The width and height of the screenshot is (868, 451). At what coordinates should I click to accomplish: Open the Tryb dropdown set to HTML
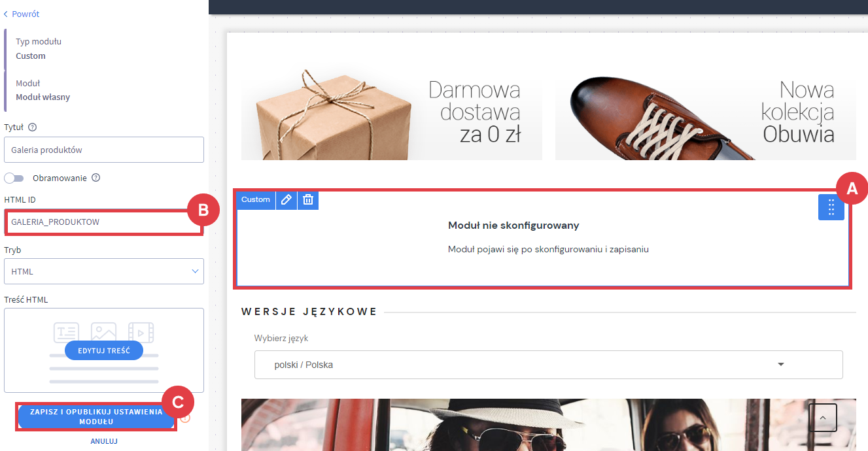pos(103,271)
